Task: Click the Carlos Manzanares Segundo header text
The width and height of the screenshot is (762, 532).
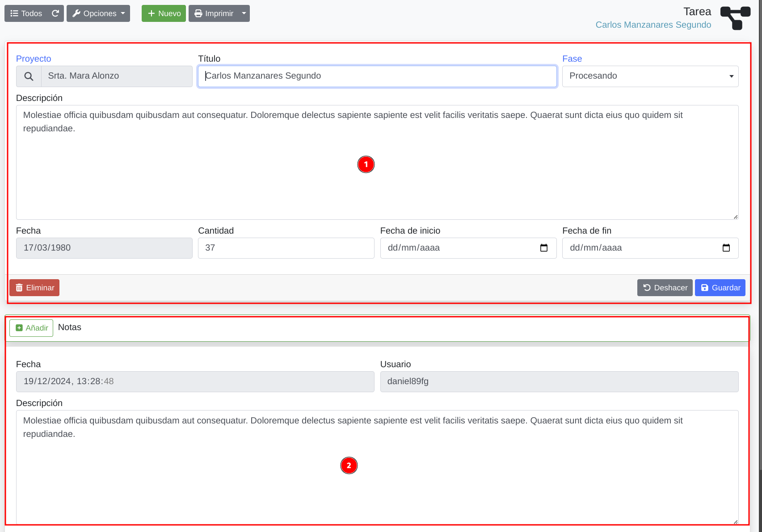Action: tap(653, 25)
